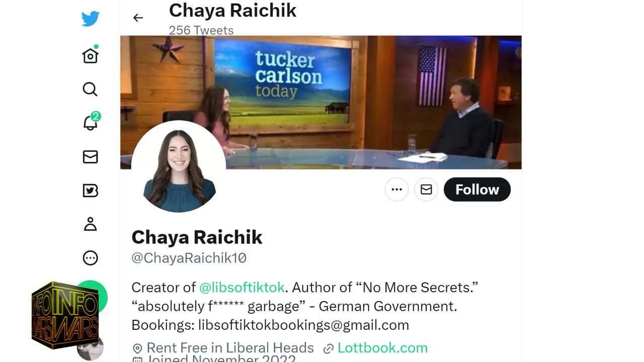Open the Explore search icon
The height and width of the screenshot is (362, 644).
click(x=90, y=89)
